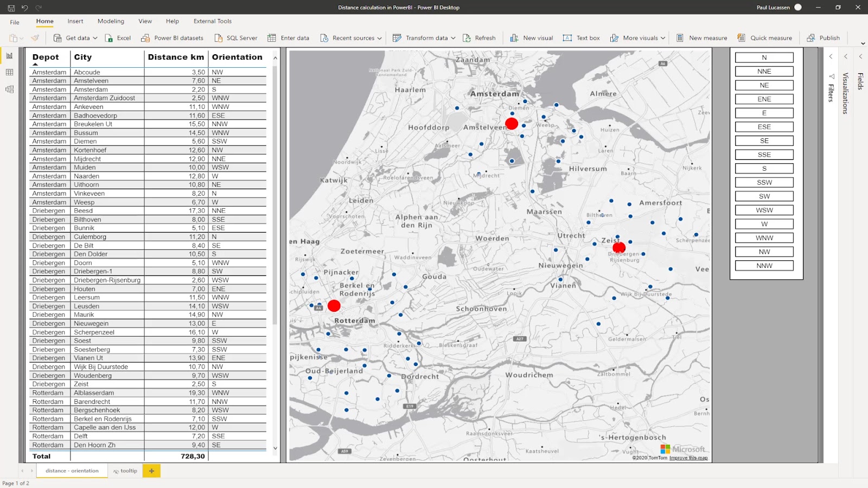Click the Paste clipboard icon
The image size is (868, 488).
click(x=13, y=38)
